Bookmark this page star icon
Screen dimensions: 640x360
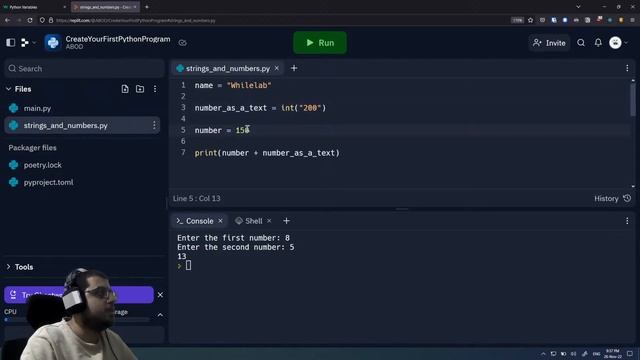pyautogui.click(x=530, y=20)
